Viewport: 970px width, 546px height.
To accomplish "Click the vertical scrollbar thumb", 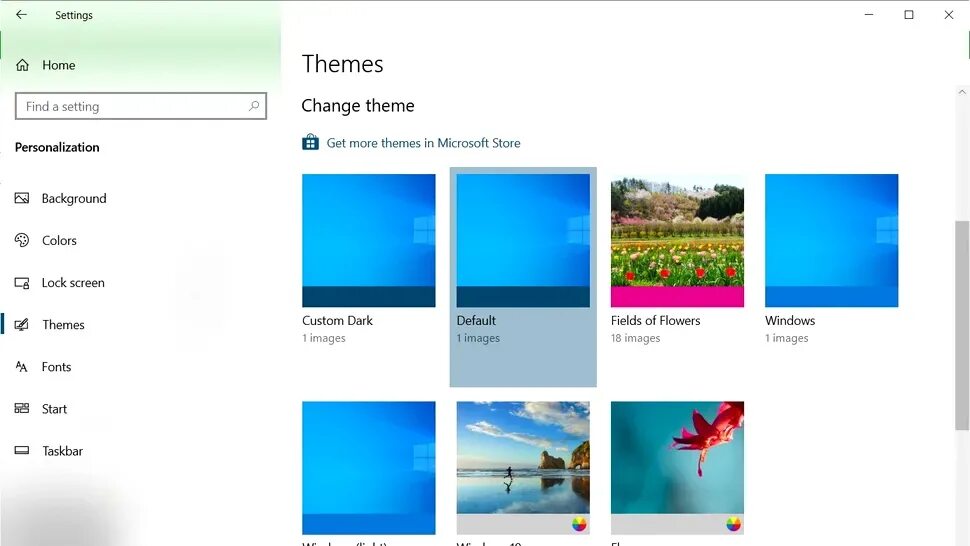I will click(x=962, y=325).
